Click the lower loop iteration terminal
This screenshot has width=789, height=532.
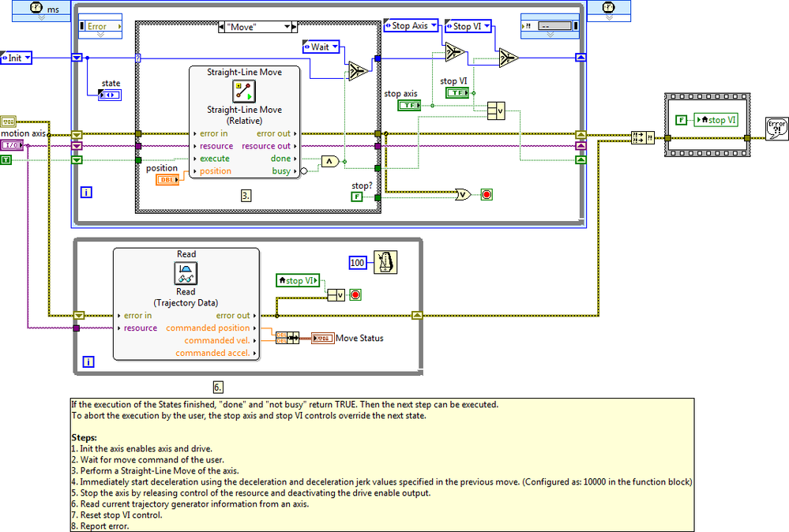pyautogui.click(x=88, y=362)
